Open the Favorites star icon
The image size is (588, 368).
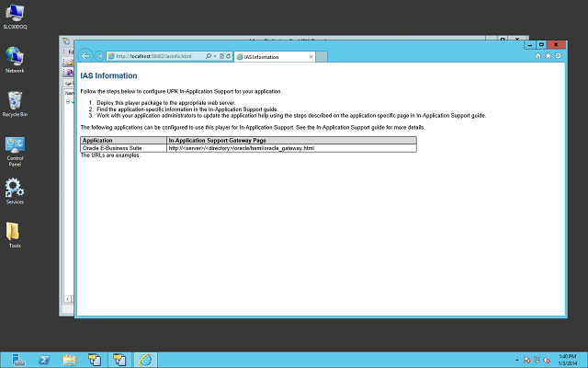(548, 56)
